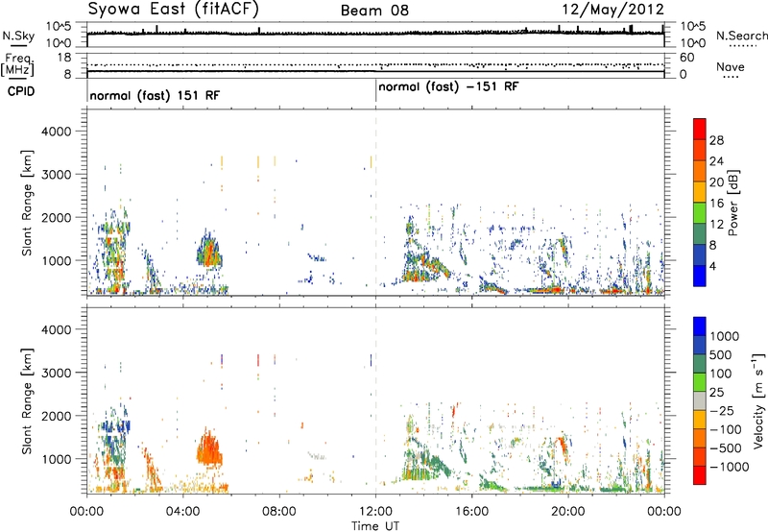Click orange echo cluster near 05:00 in velocity panel

tap(209, 449)
